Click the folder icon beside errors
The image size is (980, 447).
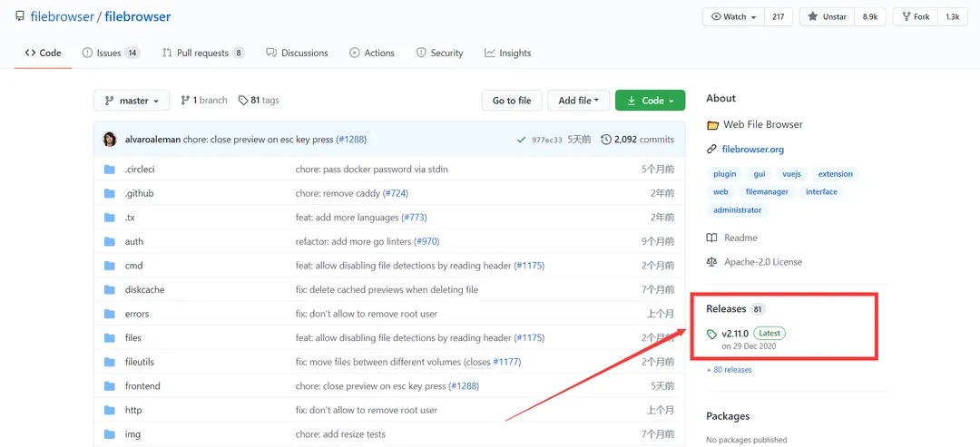tap(110, 314)
